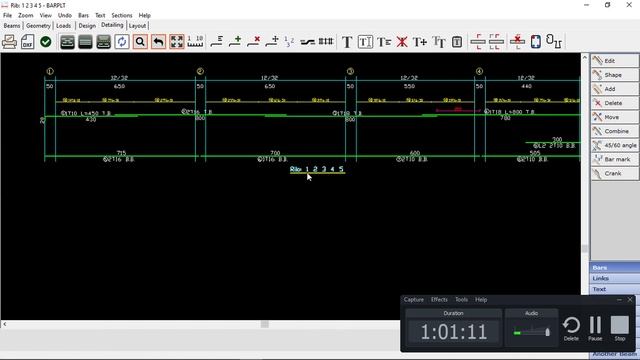
Task: Click the crank bar icon
Action: point(307,42)
